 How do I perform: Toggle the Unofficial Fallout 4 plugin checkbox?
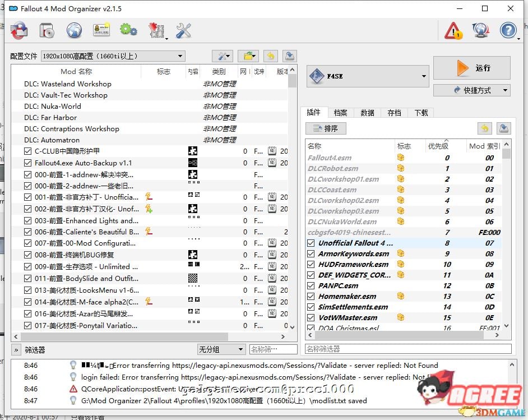[x=312, y=243]
